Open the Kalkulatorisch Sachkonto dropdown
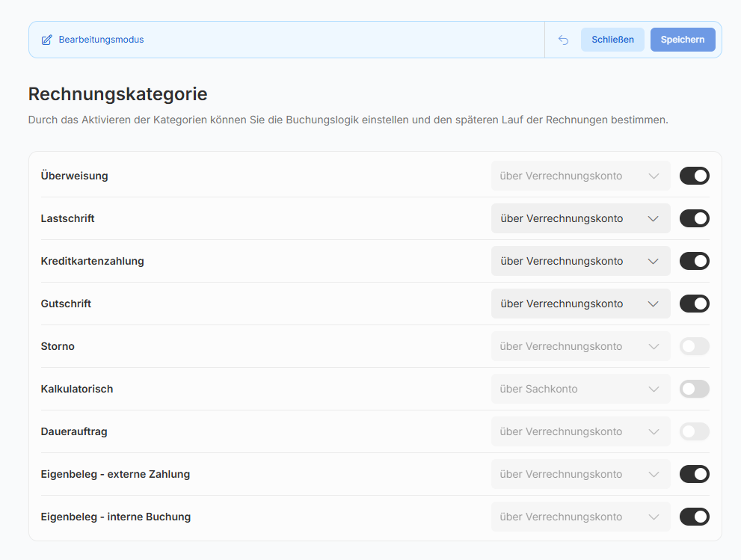Screen dimensions: 741x560 pos(580,389)
